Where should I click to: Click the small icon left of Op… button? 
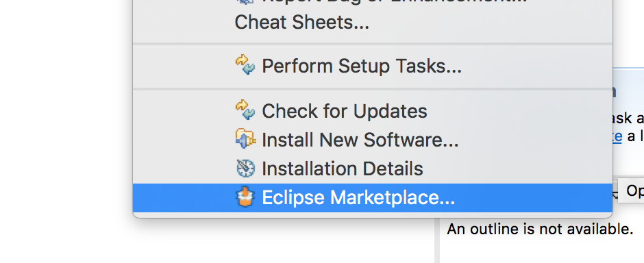[615, 195]
